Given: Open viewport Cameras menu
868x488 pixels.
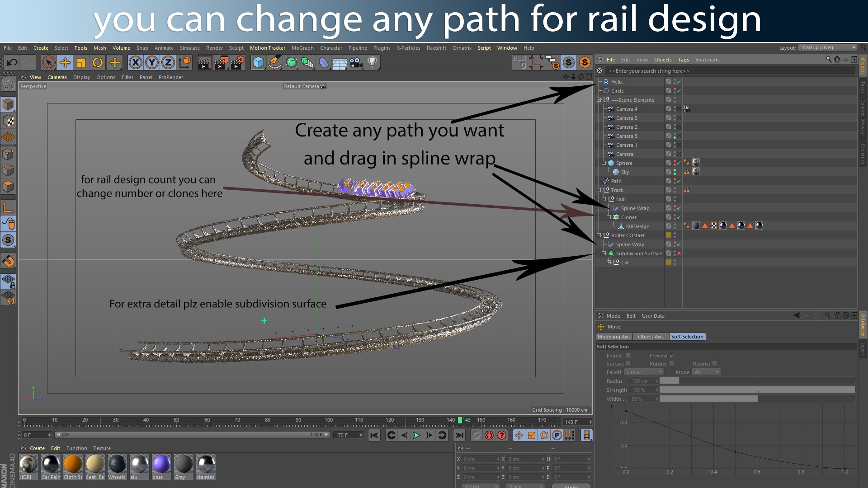Looking at the screenshot, I should [57, 77].
